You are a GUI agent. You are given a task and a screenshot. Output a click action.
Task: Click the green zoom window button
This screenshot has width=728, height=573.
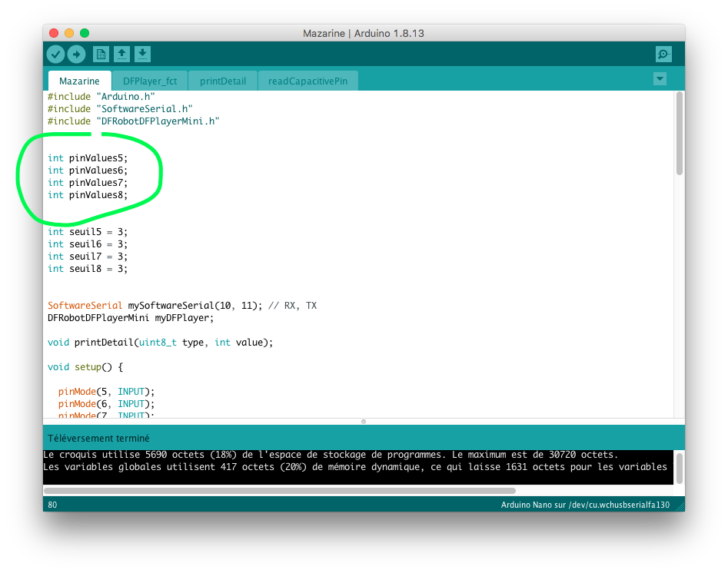click(85, 33)
